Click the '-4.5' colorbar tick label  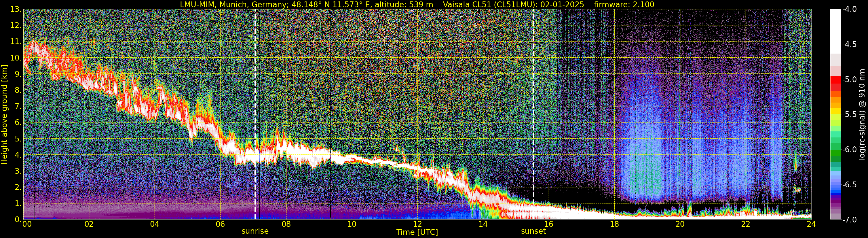coord(849,44)
